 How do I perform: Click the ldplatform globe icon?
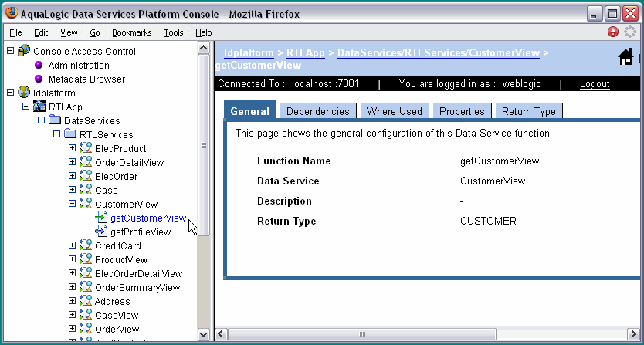pos(24,93)
